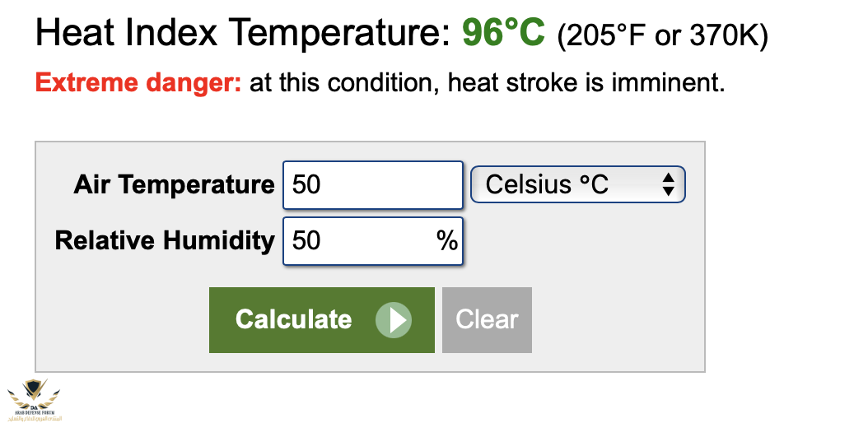Image resolution: width=868 pixels, height=423 pixels.
Task: Click the red Extreme danger warning label
Action: click(x=138, y=83)
